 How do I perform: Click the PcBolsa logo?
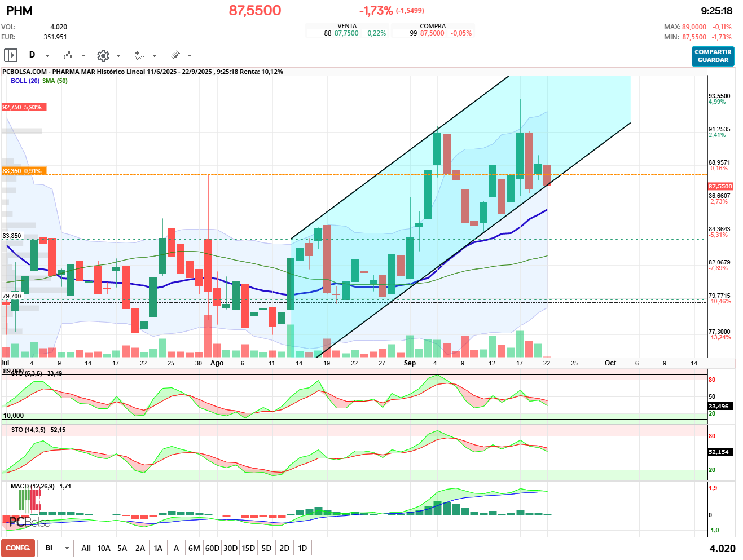(x=29, y=522)
